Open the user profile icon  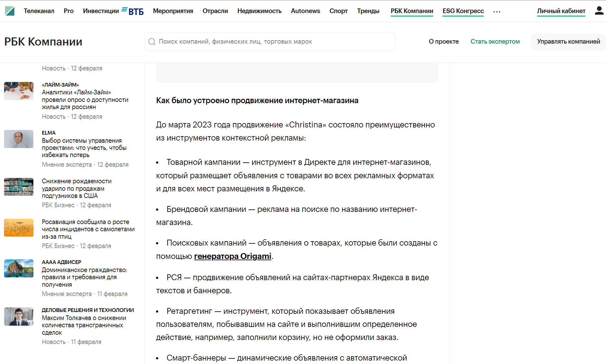tap(599, 11)
